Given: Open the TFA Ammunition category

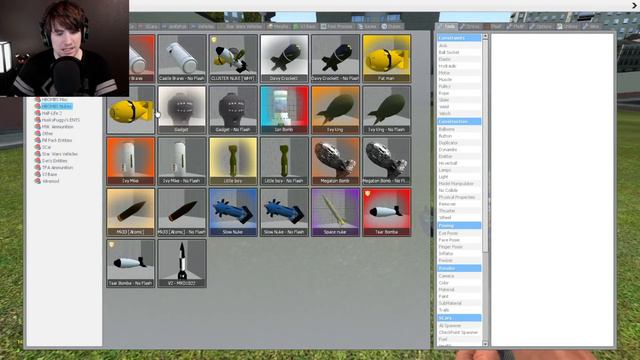Looking at the screenshot, I should pos(54,167).
